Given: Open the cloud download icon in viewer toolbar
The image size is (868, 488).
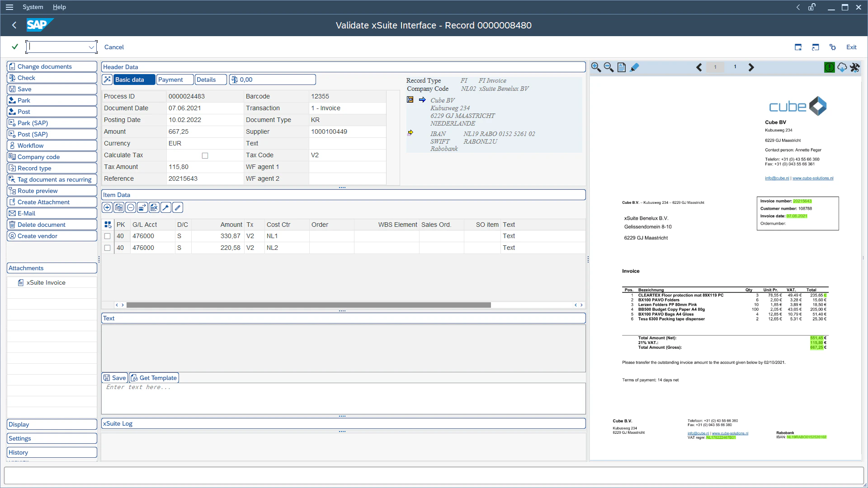Looking at the screenshot, I should 842,67.
